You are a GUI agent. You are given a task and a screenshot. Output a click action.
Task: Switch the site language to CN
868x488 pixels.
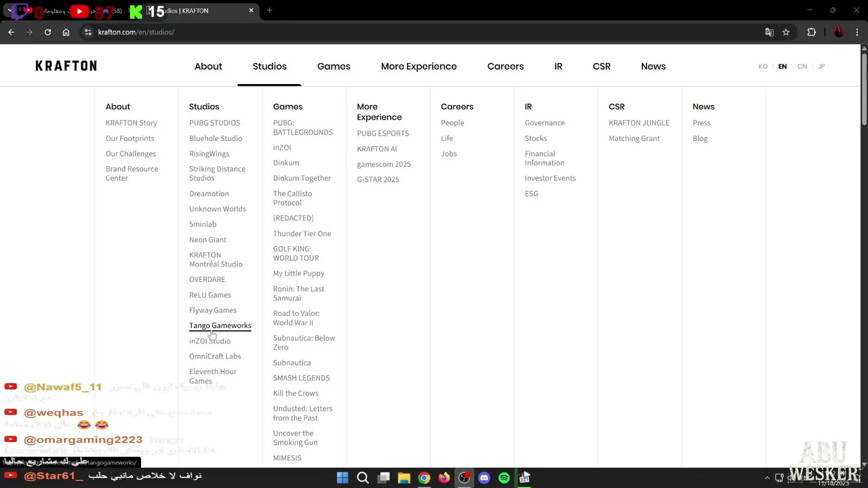coord(802,66)
